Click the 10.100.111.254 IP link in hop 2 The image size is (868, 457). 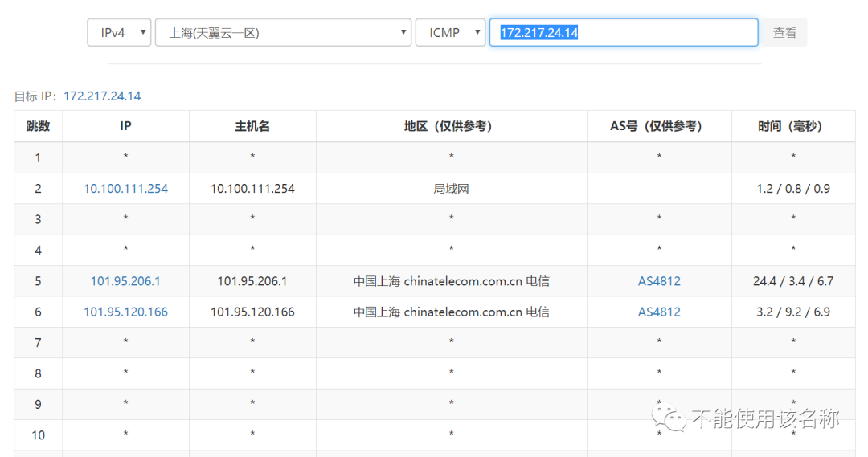click(125, 189)
